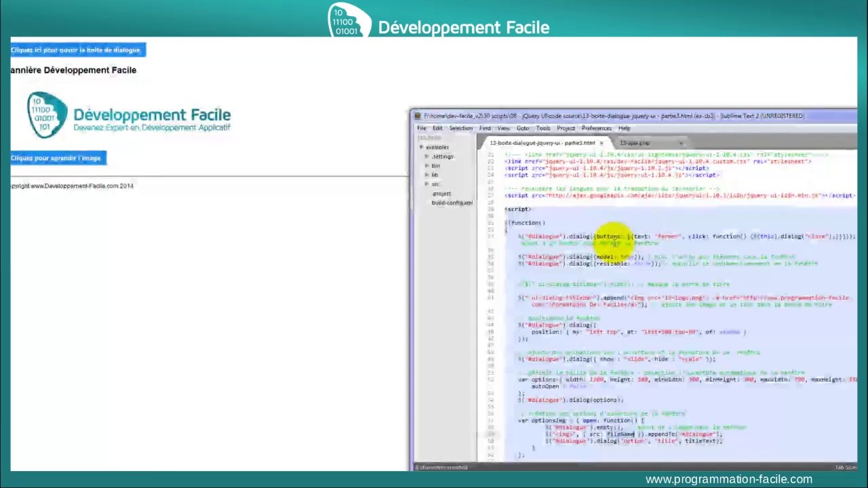Click the "resizable" option in the code
The height and width of the screenshot is (488, 868).
pyautogui.click(x=612, y=264)
